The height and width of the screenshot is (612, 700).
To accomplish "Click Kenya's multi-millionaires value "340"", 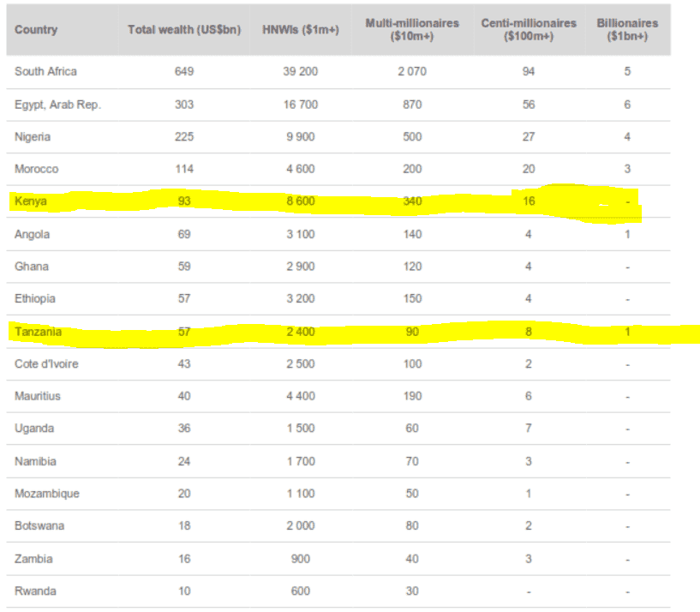I will [412, 201].
